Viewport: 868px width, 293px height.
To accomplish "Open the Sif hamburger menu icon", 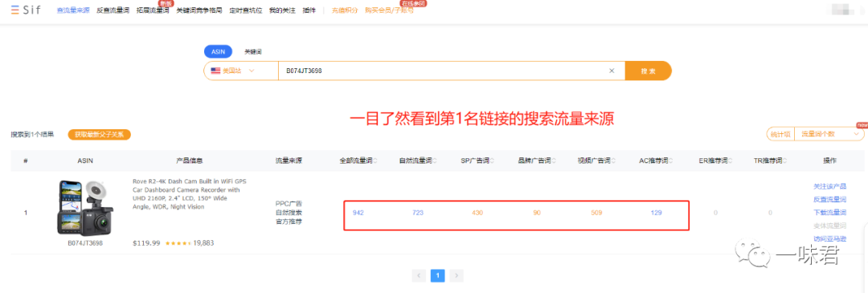I will coord(15,10).
